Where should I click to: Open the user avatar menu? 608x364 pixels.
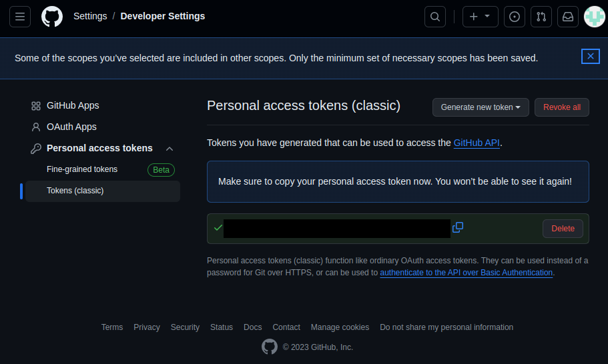[x=595, y=17]
